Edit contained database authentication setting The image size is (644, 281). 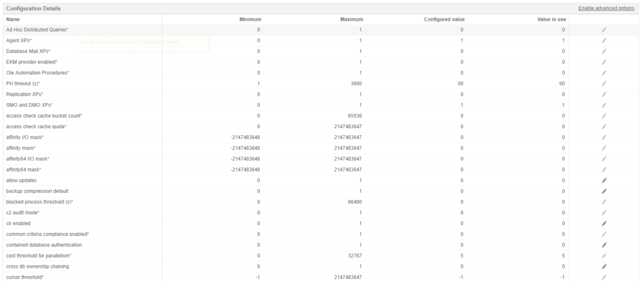pyautogui.click(x=604, y=245)
